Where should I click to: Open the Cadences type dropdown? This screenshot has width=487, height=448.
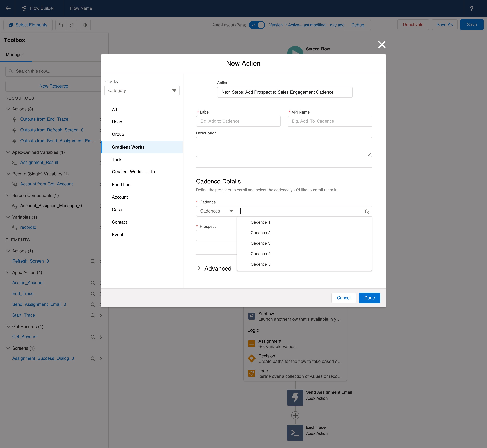click(x=216, y=211)
